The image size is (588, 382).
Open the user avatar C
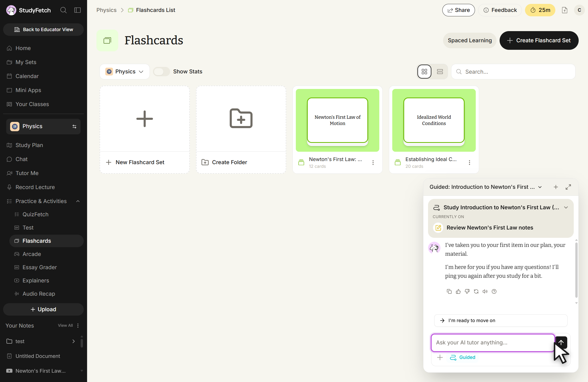[579, 10]
